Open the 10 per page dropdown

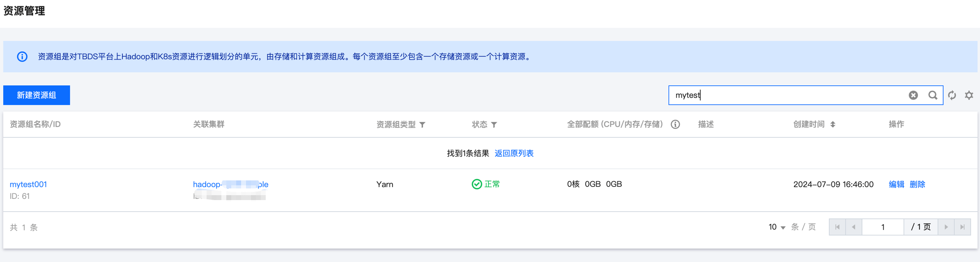coord(777,227)
